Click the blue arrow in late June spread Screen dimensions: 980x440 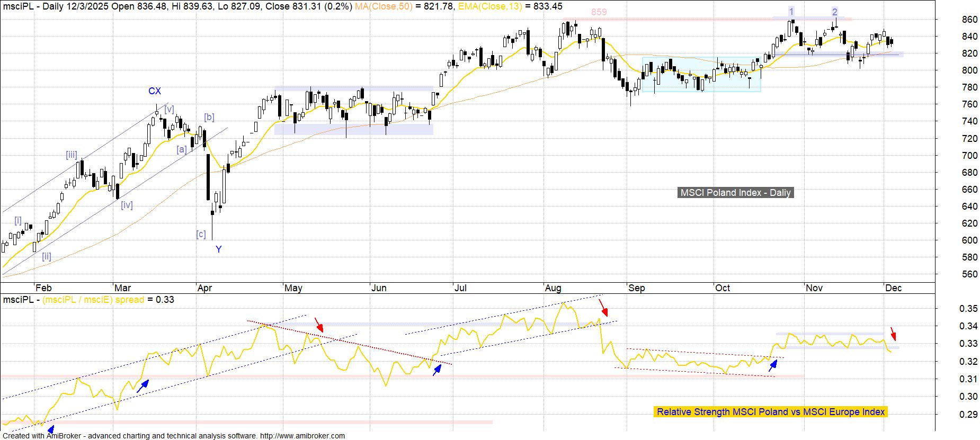click(x=437, y=370)
